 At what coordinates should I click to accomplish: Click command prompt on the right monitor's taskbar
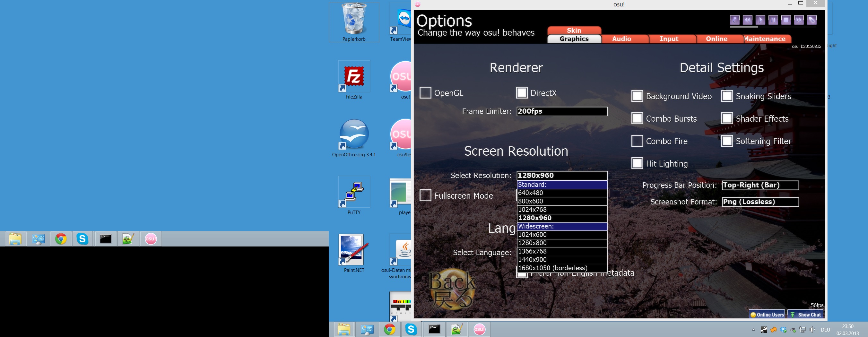pyautogui.click(x=434, y=329)
